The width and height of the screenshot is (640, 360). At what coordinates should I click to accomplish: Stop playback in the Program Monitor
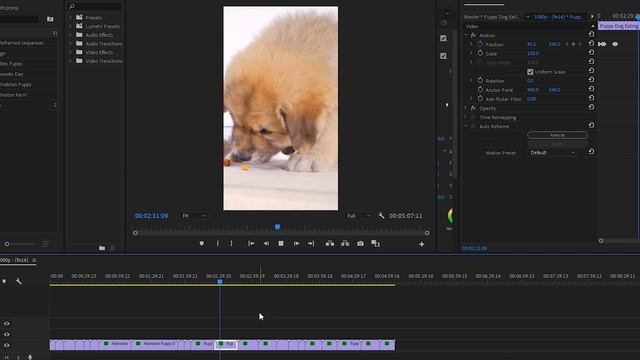click(x=281, y=243)
